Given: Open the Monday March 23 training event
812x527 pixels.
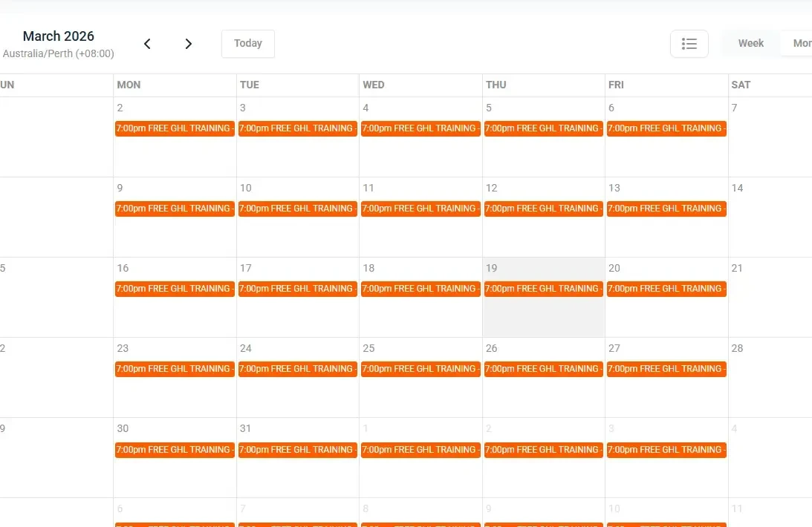Looking at the screenshot, I should pyautogui.click(x=175, y=369).
